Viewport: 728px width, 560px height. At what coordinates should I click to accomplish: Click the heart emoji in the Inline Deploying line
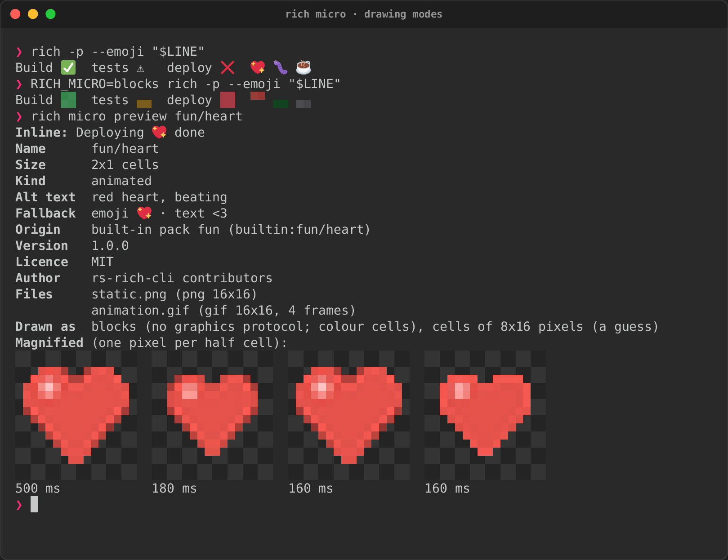pos(159,132)
